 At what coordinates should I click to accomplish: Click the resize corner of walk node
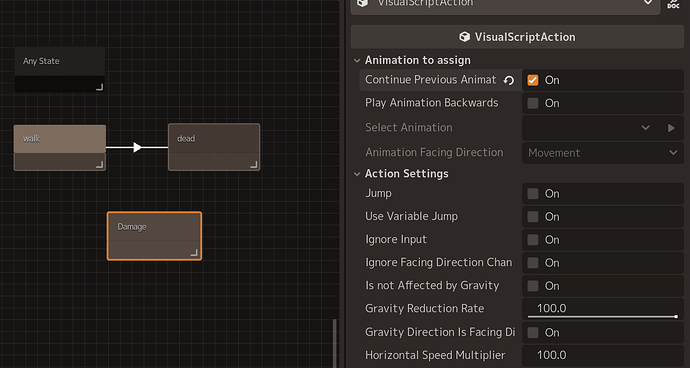pyautogui.click(x=99, y=165)
